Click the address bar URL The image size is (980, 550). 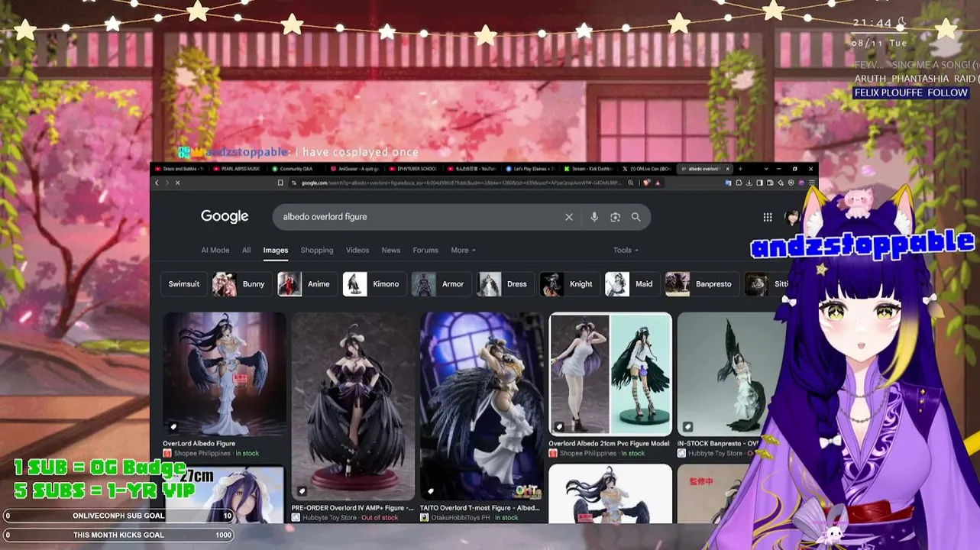[x=462, y=183]
